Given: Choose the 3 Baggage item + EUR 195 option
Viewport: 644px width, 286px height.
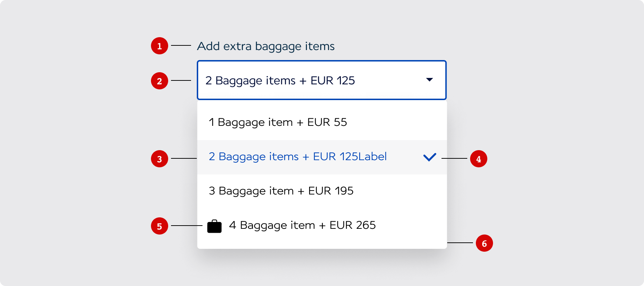Looking at the screenshot, I should (281, 191).
